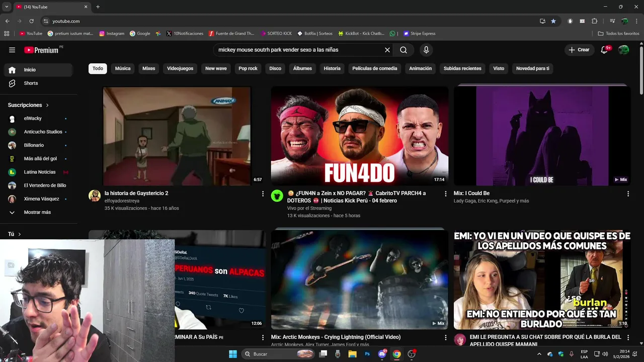Open the SORTEO KICK bookmark
Viewport: 644px width, 362px height.
276,34
